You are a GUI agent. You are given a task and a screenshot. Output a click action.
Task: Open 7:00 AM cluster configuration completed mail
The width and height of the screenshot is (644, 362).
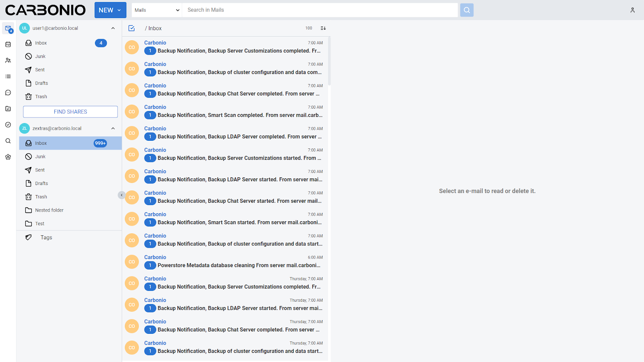click(x=225, y=68)
